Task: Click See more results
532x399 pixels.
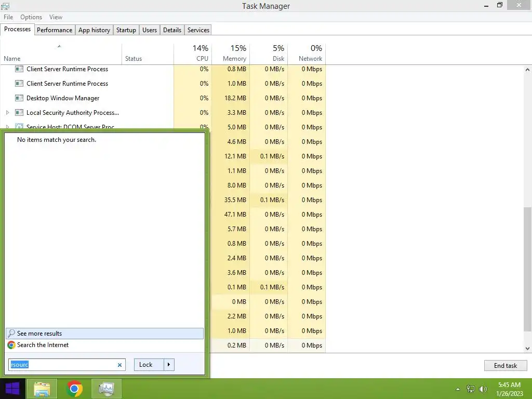Action: click(104, 334)
